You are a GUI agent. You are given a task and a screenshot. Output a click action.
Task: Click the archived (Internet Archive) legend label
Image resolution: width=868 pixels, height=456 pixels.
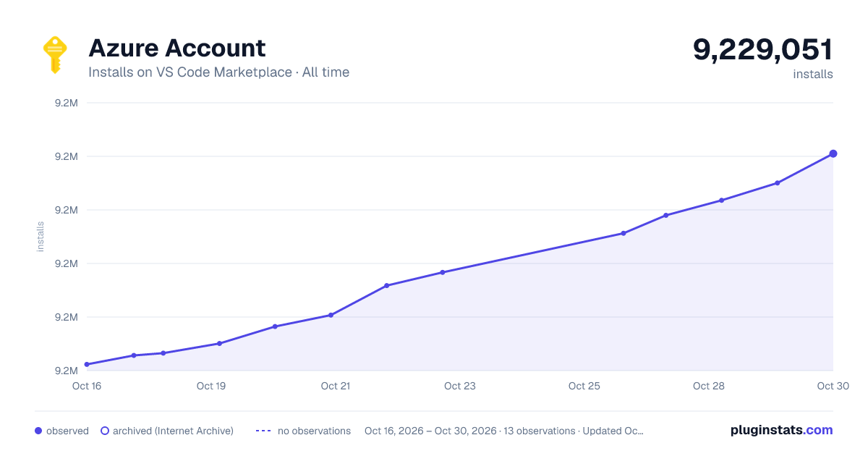pyautogui.click(x=173, y=431)
